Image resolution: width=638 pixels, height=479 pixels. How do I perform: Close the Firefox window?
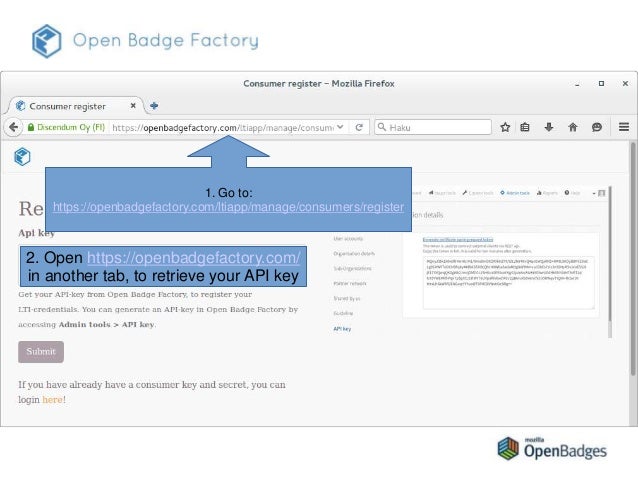(x=625, y=83)
